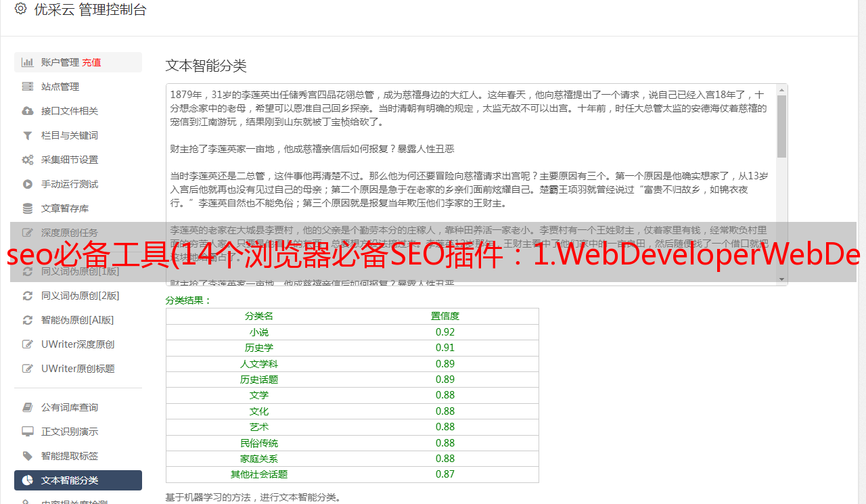Screen dimensions: 866x504
Task: Click the play icon for 手动运行测试
Action: pyautogui.click(x=28, y=184)
